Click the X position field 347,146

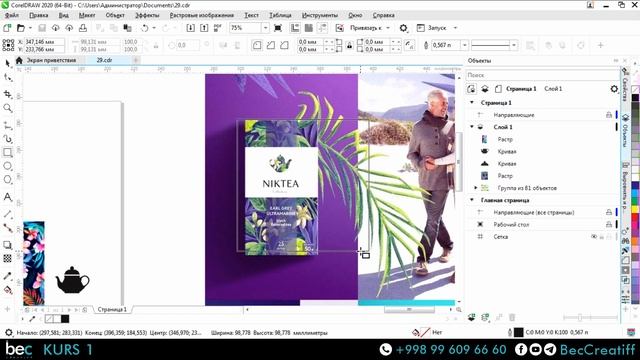click(x=44, y=42)
